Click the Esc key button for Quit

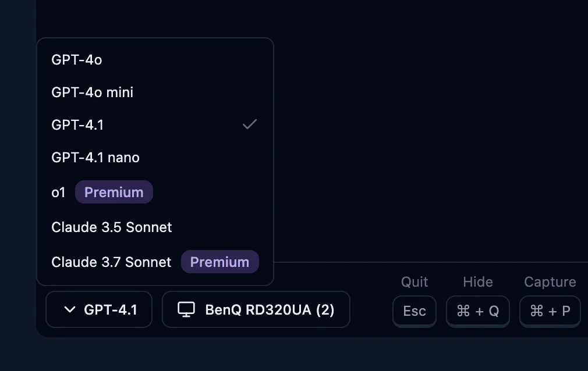coord(414,311)
